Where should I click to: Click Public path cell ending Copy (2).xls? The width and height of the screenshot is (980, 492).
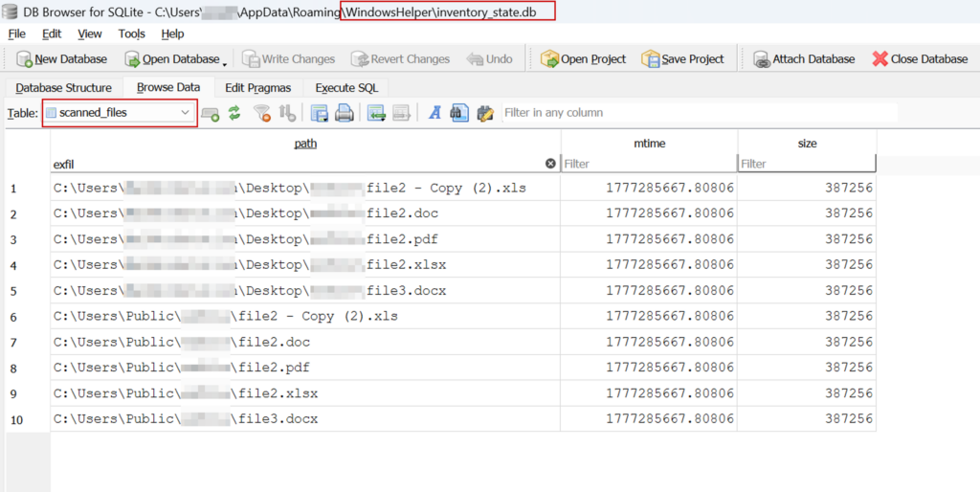[305, 316]
